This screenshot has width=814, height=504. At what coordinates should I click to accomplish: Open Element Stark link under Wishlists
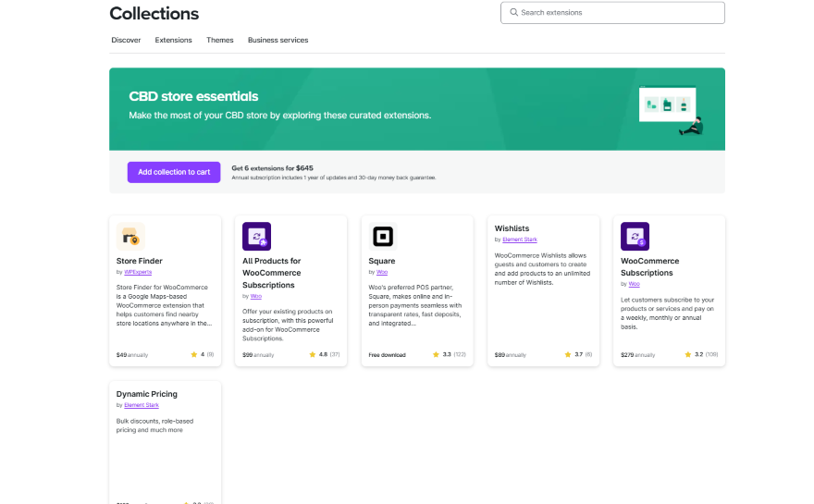tap(520, 240)
